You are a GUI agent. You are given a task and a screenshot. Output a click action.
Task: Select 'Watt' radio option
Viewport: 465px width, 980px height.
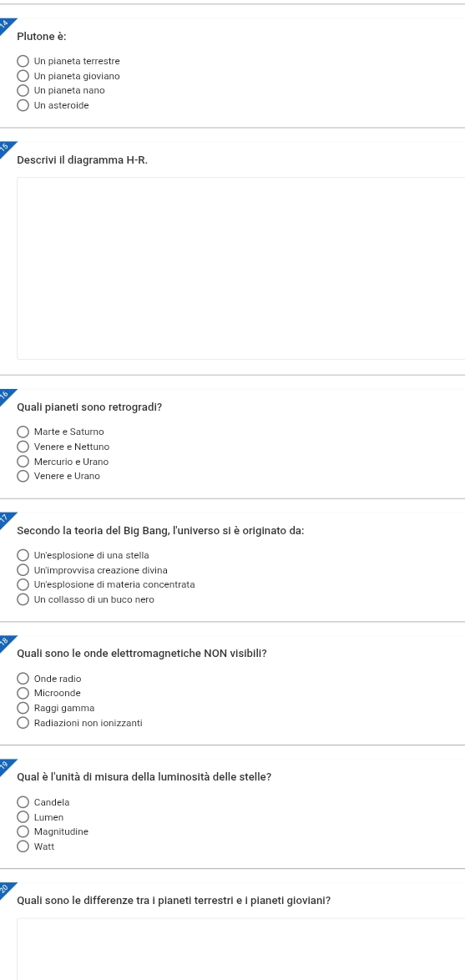pos(23,847)
